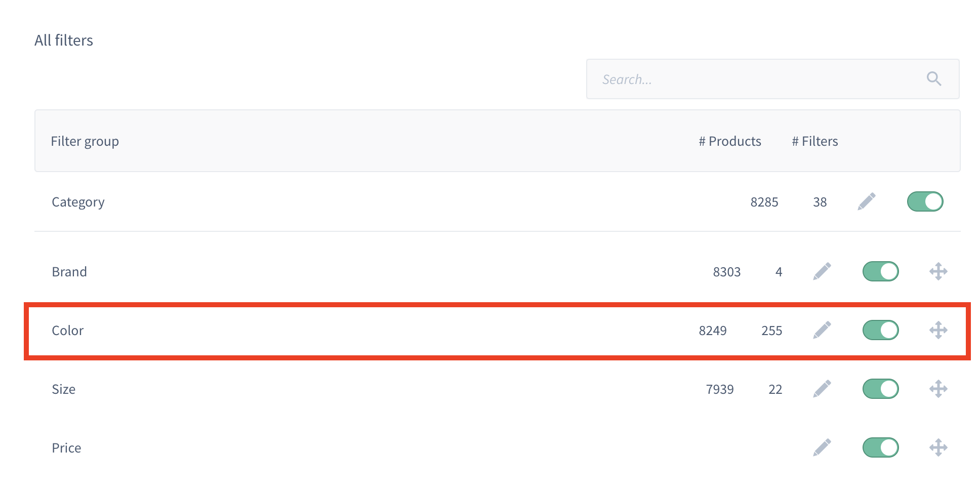The height and width of the screenshot is (492, 980).
Task: Edit the Size filter group
Action: [x=822, y=389]
